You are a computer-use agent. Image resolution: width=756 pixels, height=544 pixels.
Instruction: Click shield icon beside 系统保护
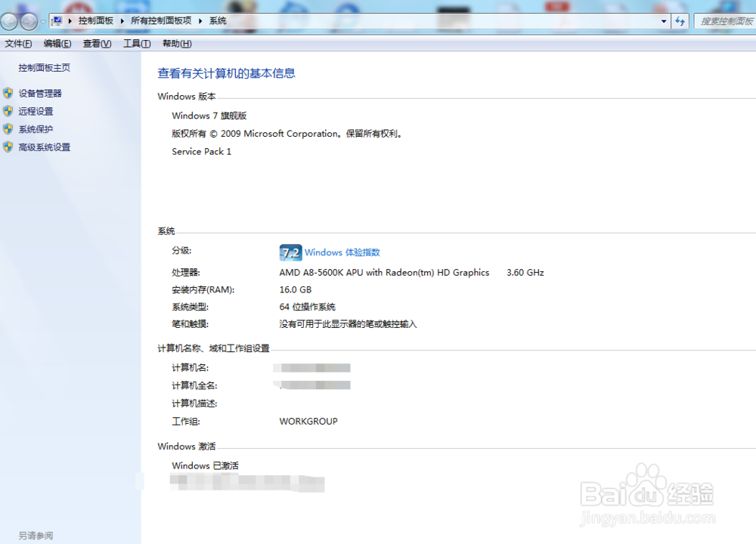click(x=8, y=129)
